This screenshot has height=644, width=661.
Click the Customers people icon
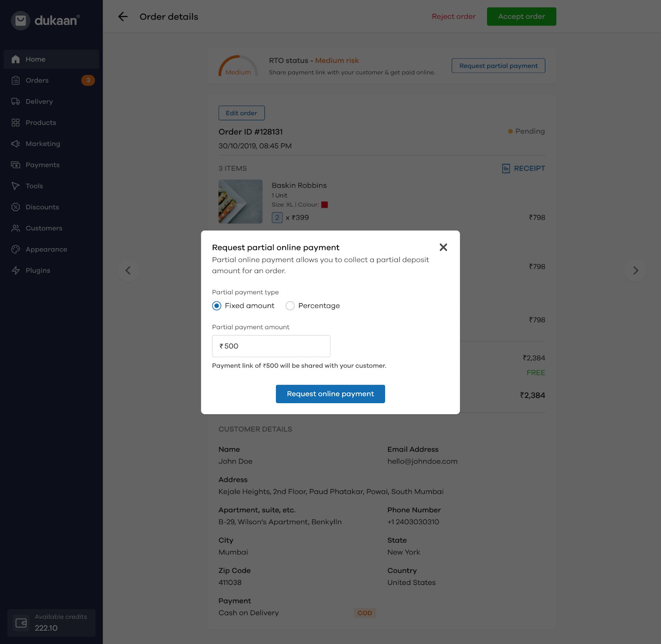tap(16, 228)
